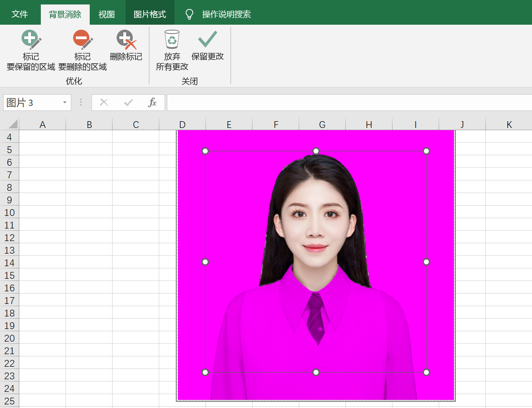Select row 19 header
This screenshot has width=532, height=408.
click(9, 325)
